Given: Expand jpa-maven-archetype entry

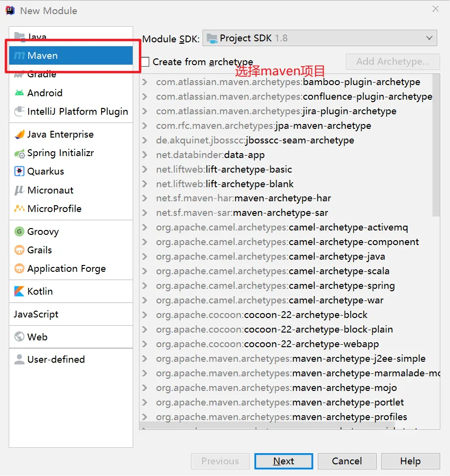Looking at the screenshot, I should coord(145,125).
